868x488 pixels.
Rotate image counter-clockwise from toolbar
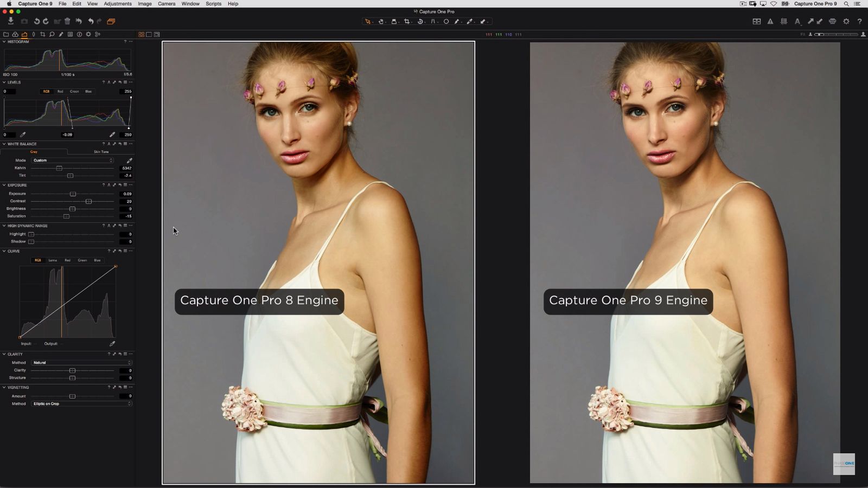click(37, 21)
